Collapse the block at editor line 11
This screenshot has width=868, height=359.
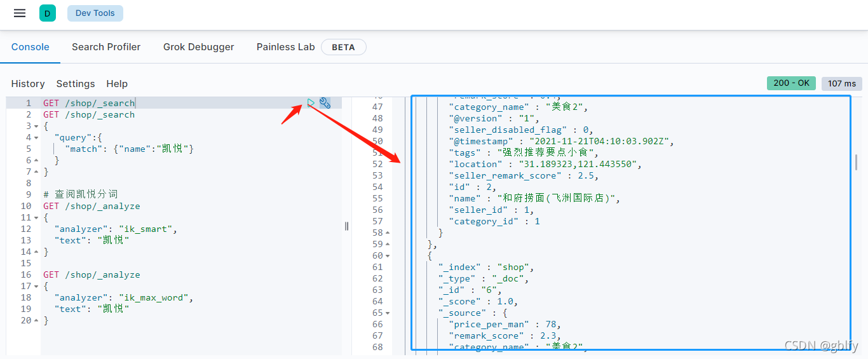(37, 218)
